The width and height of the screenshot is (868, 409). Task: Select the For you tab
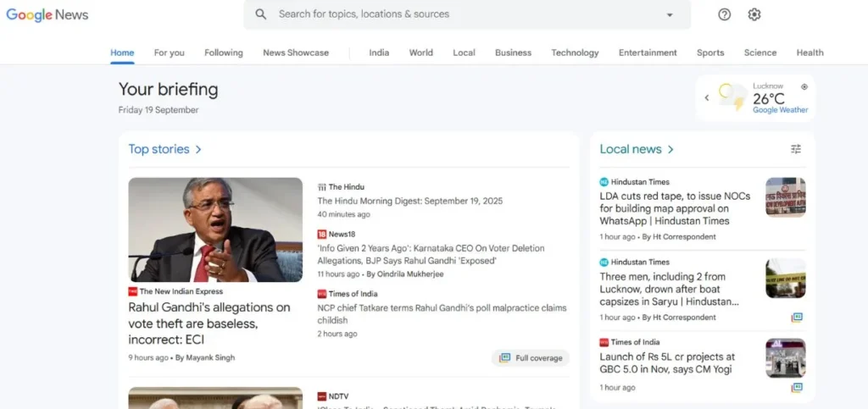coord(169,53)
